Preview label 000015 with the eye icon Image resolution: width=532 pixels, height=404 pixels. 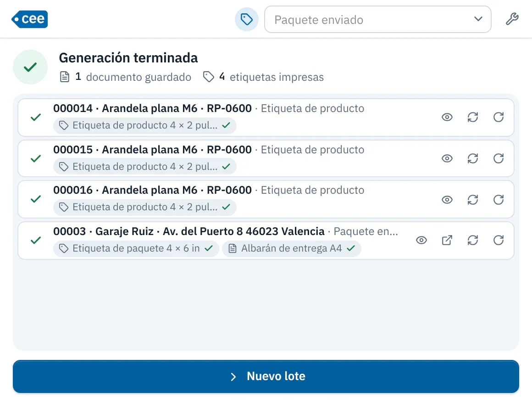click(x=447, y=158)
